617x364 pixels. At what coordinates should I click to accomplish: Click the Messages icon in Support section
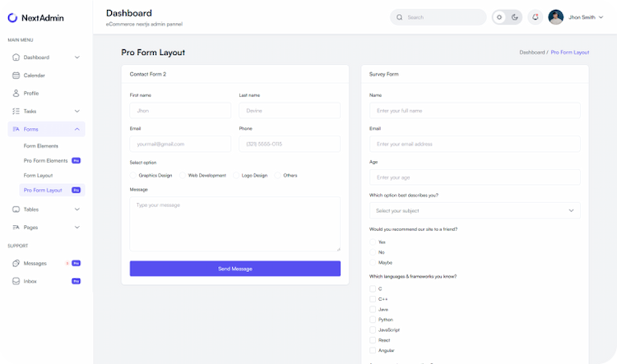(x=16, y=264)
